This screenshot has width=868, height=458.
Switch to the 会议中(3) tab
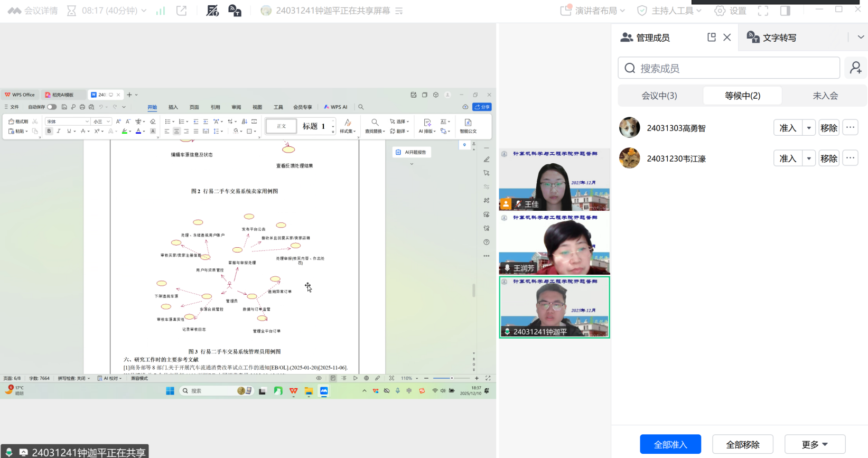point(659,96)
